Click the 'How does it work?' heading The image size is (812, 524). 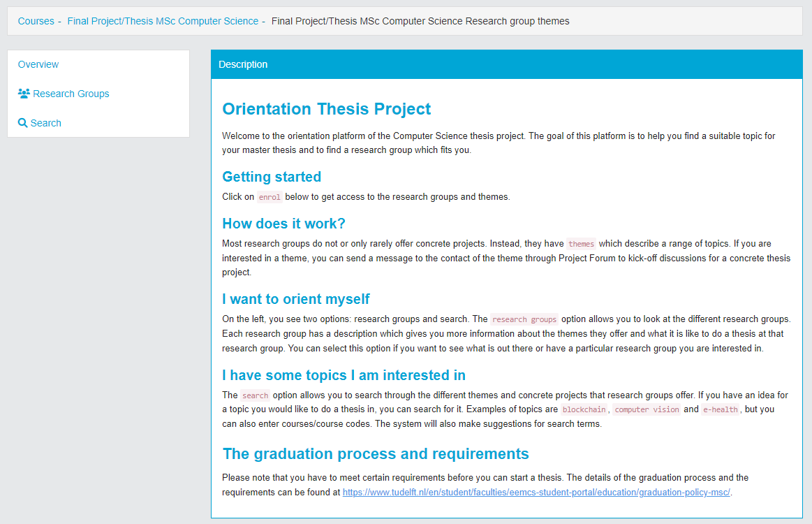pyautogui.click(x=283, y=224)
